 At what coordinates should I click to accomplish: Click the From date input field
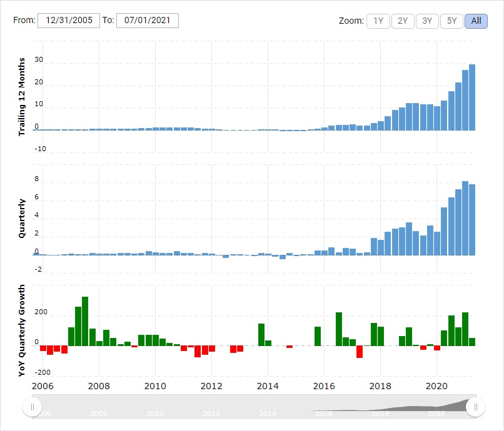(x=69, y=20)
